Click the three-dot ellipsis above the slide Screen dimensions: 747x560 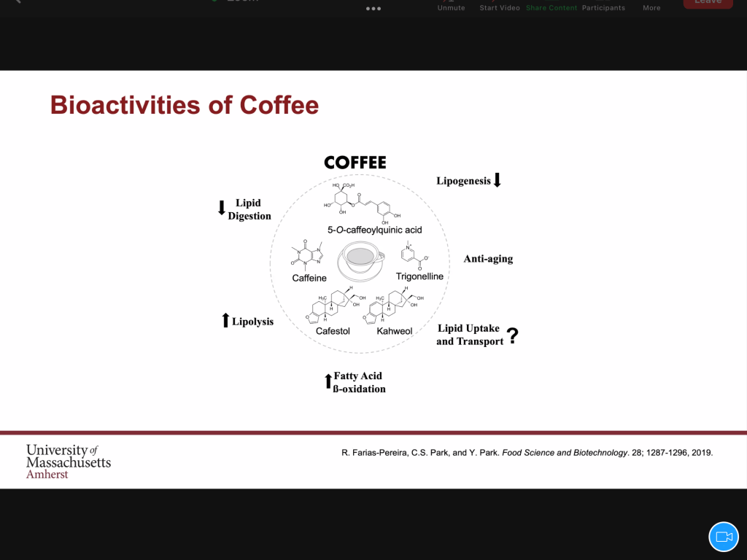(373, 9)
